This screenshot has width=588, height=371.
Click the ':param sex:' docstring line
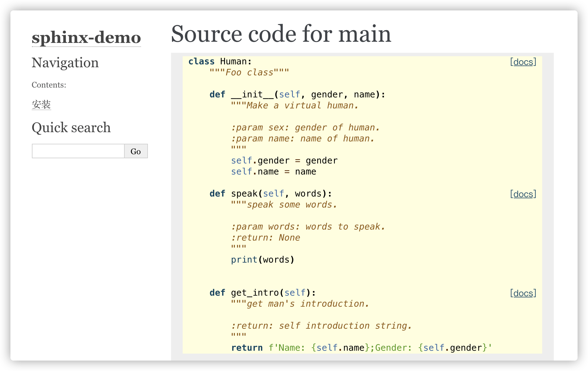[x=305, y=128]
